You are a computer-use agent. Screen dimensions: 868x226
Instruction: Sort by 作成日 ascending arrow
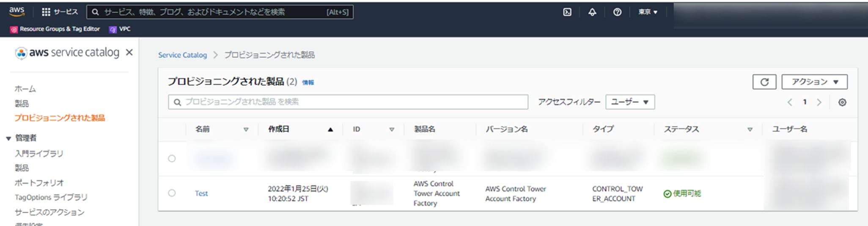coord(330,130)
